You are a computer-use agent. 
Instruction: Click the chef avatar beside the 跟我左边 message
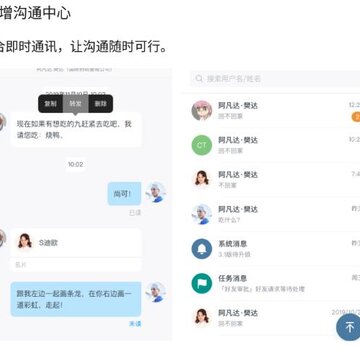[x=156, y=292]
